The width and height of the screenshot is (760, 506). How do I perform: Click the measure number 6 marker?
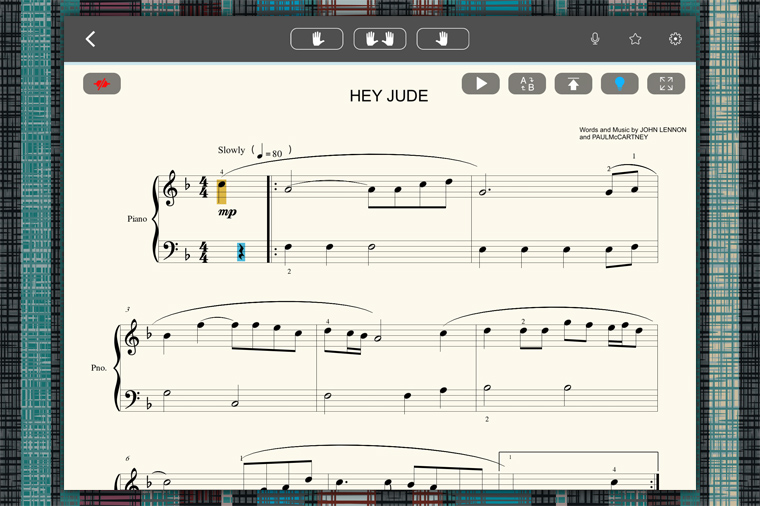pyautogui.click(x=127, y=458)
